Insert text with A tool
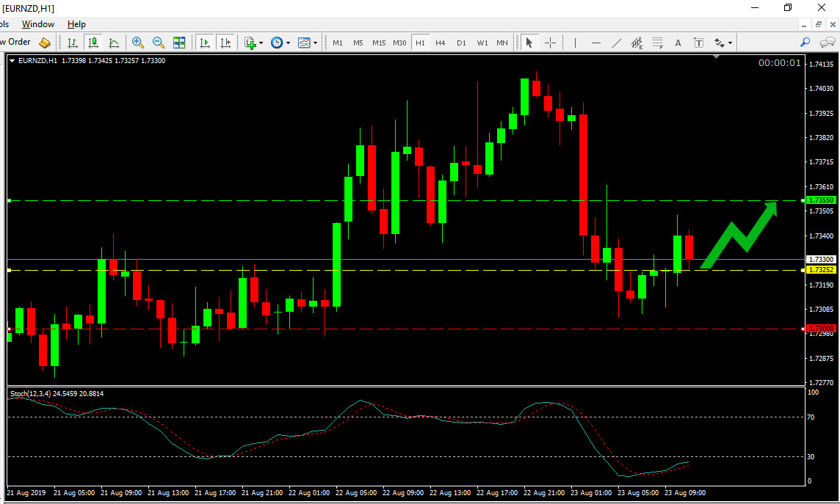The image size is (840, 504). point(678,43)
